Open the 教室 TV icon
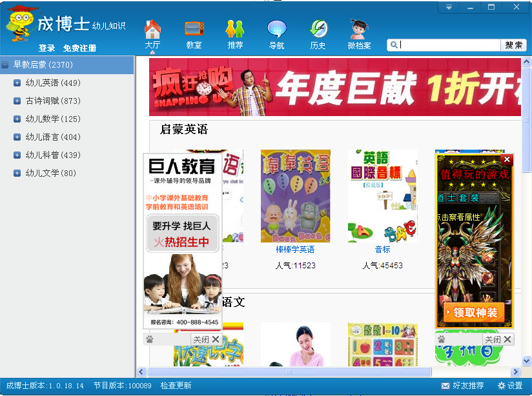This screenshot has width=532, height=396. point(194,28)
